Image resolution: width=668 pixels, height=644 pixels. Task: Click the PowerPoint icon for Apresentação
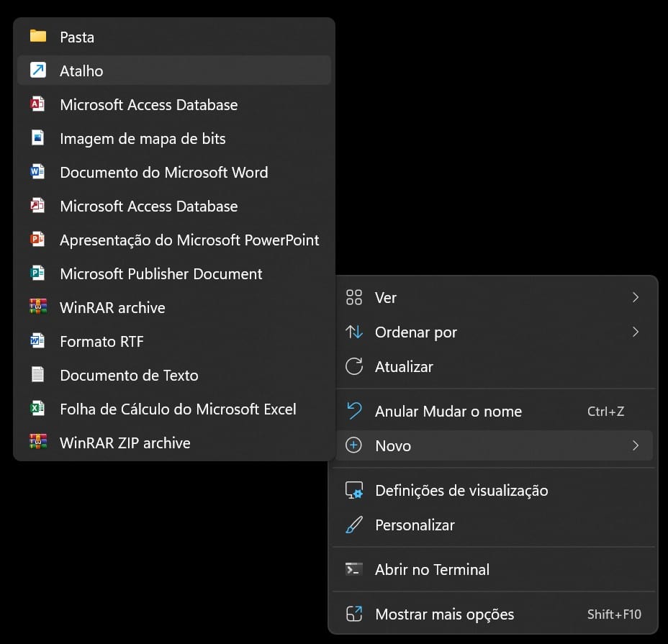point(37,240)
